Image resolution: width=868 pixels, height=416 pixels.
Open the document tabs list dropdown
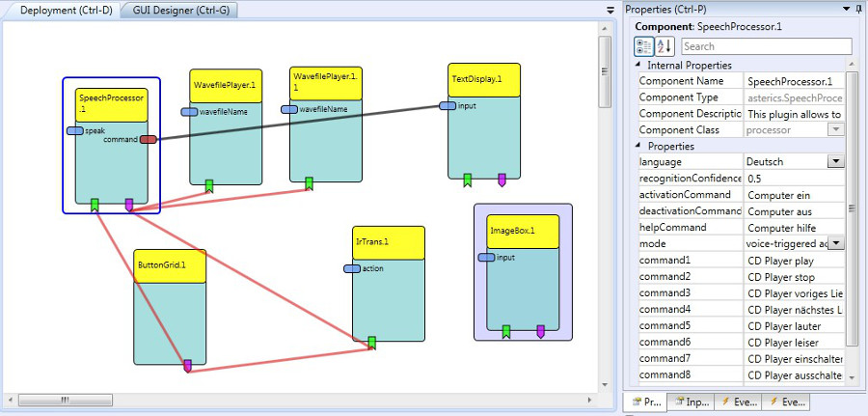(x=610, y=10)
